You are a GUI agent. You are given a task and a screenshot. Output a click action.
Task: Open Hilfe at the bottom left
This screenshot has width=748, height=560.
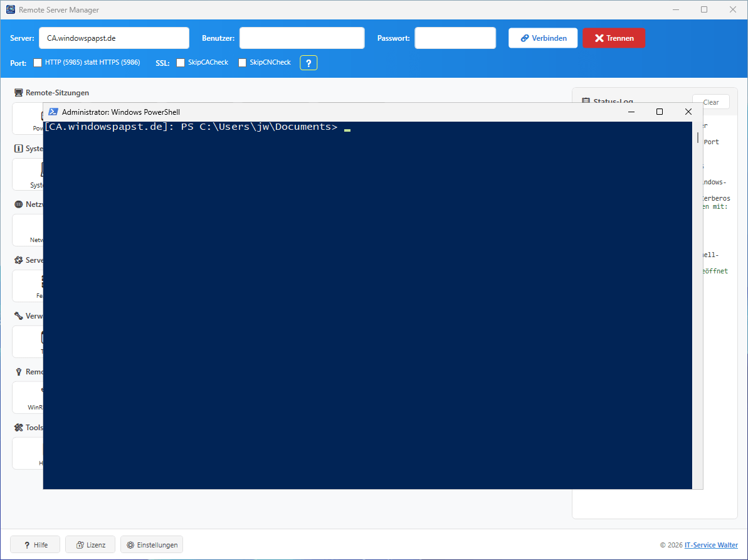pyautogui.click(x=35, y=545)
